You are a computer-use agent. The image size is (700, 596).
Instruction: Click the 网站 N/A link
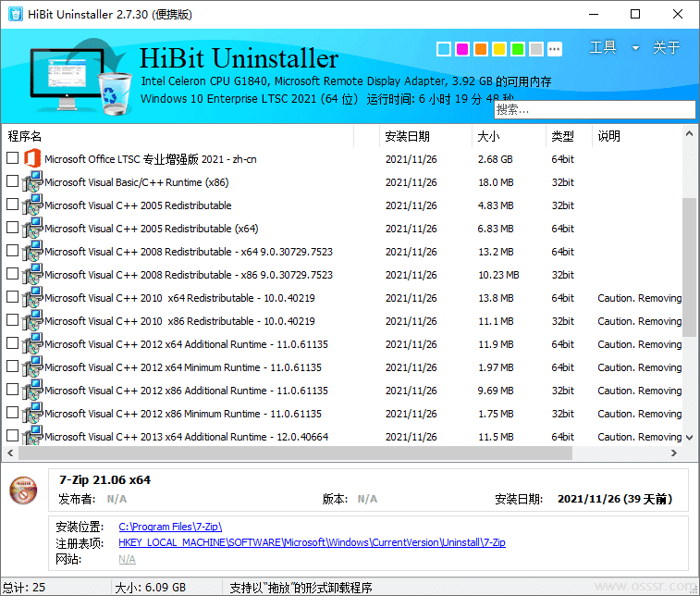pyautogui.click(x=127, y=559)
